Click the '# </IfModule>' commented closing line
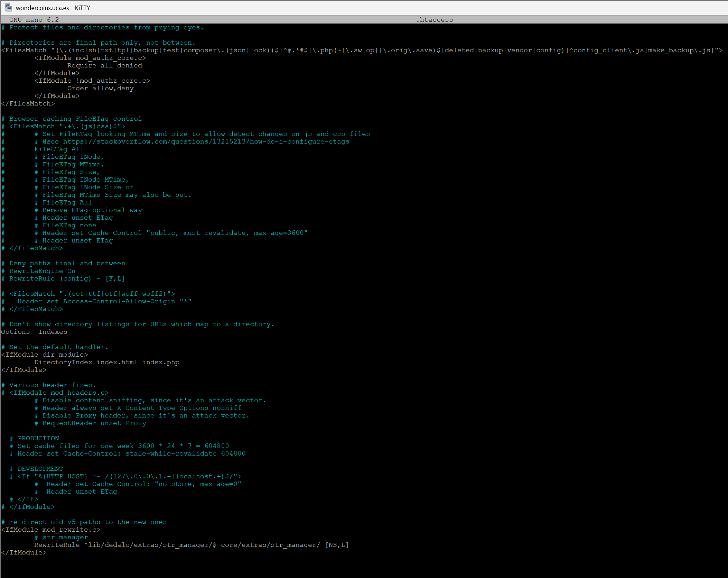728x578 pixels. click(x=28, y=507)
